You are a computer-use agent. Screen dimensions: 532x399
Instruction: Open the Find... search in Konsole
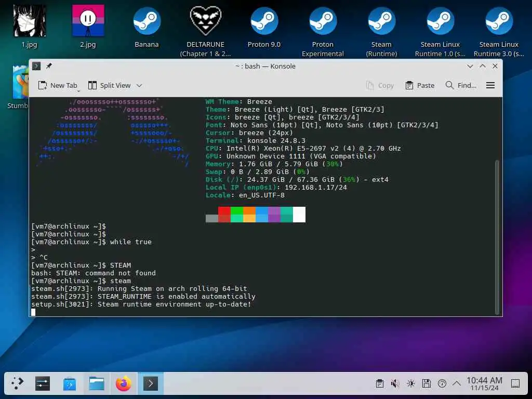(461, 86)
